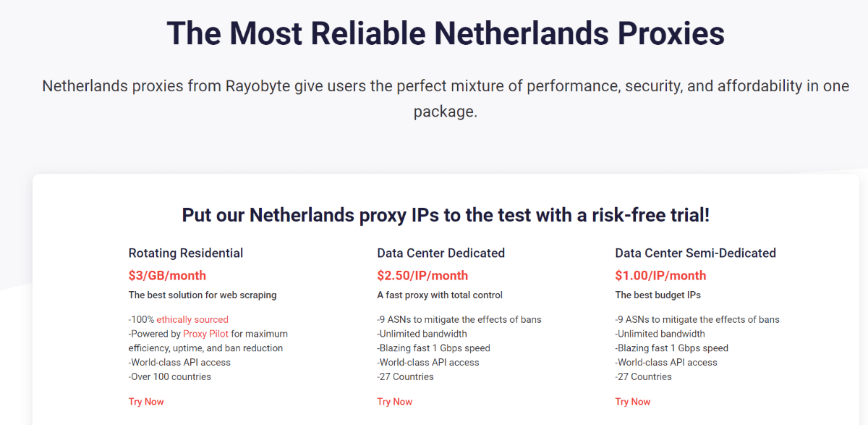Click Try Now under Data Center Semi-Dedicated
Screen dimensions: 868x425
tap(633, 402)
